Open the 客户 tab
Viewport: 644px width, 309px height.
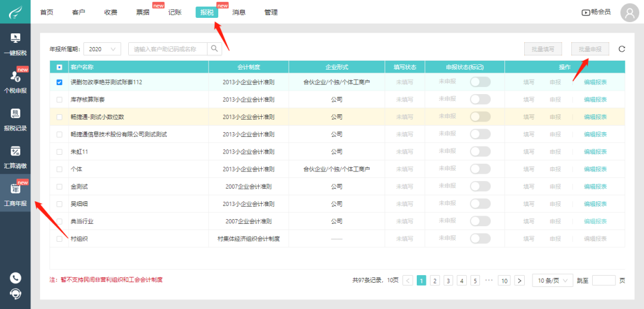click(79, 13)
